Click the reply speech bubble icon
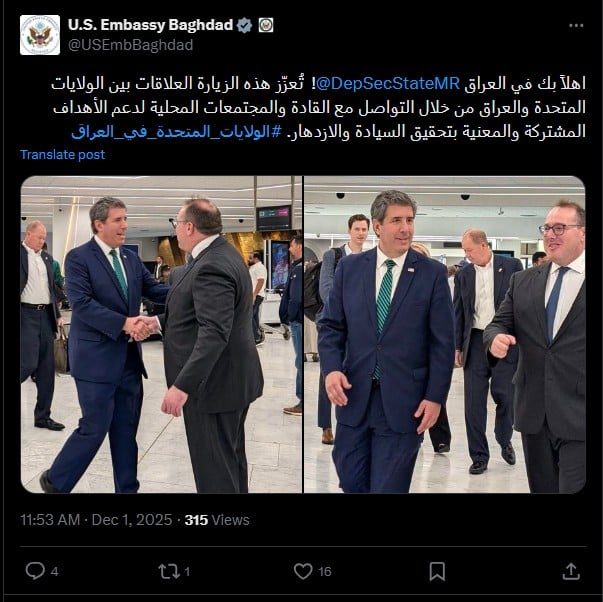This screenshot has width=603, height=602. (x=35, y=571)
